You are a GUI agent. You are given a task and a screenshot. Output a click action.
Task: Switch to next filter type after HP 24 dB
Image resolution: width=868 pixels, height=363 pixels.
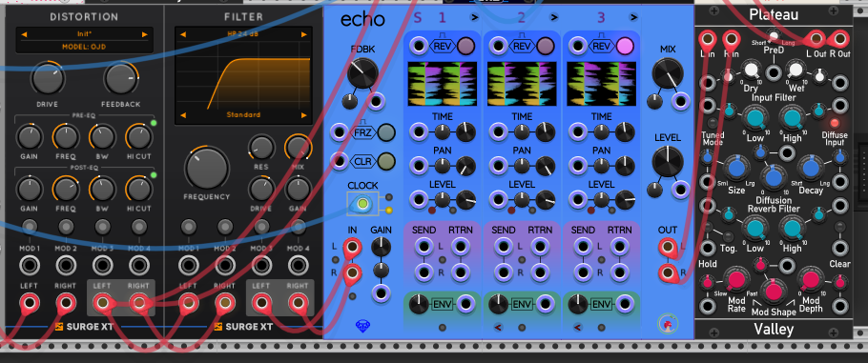point(304,34)
